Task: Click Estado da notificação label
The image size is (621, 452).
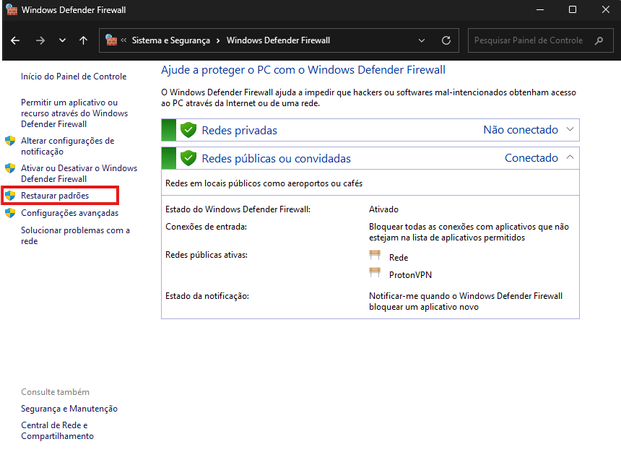Action: click(x=207, y=296)
